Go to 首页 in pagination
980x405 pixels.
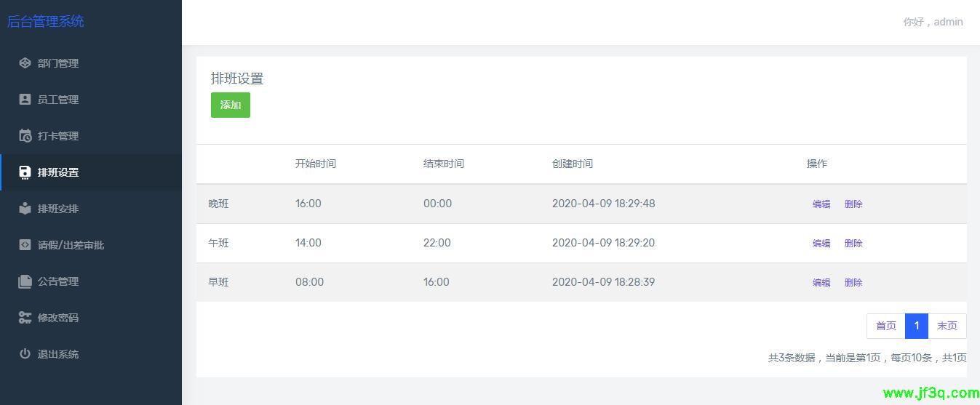[x=885, y=326]
